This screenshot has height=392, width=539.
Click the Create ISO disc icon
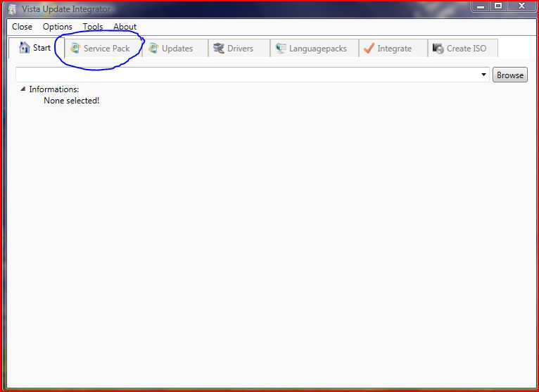coord(438,49)
